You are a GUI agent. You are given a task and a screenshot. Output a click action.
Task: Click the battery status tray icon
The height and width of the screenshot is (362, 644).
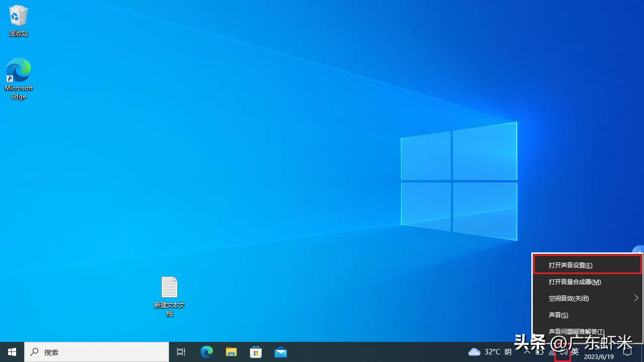coord(540,352)
